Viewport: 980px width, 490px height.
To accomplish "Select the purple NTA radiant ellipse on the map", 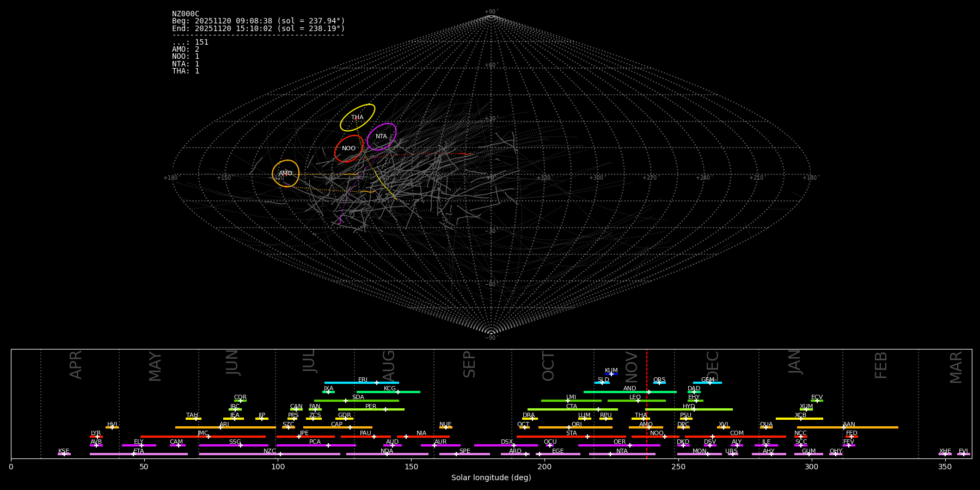I will [x=382, y=137].
